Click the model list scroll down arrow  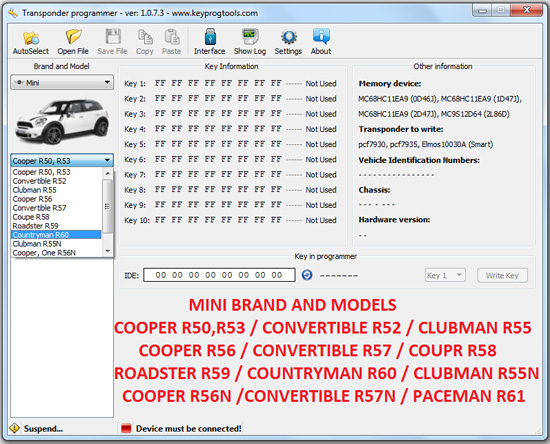(108, 251)
